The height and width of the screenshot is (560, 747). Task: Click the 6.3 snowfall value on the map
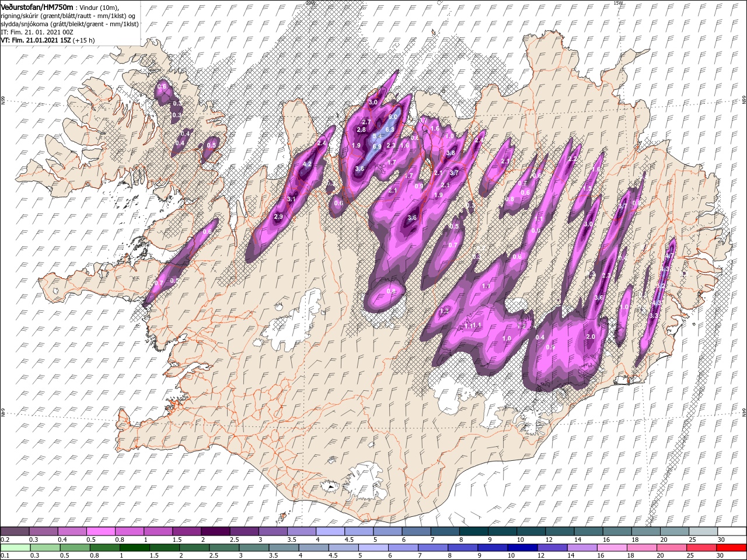tap(390, 129)
